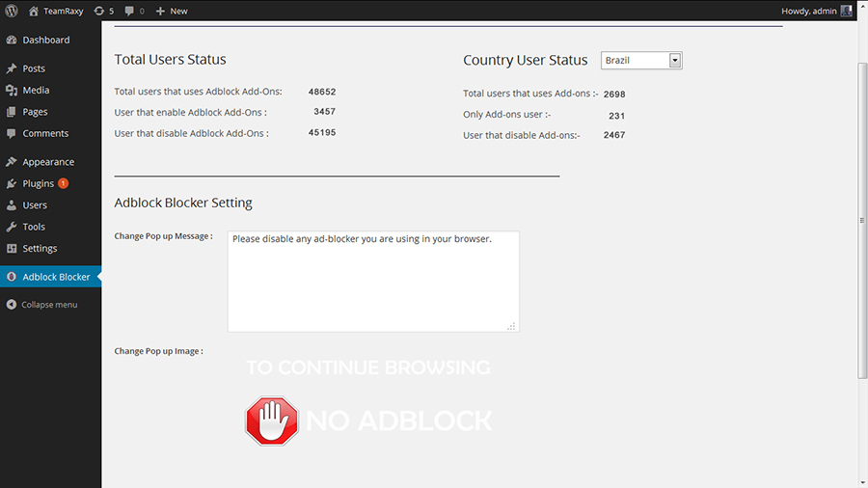
Task: Click the Collapse menu arrow icon
Action: (x=11, y=305)
